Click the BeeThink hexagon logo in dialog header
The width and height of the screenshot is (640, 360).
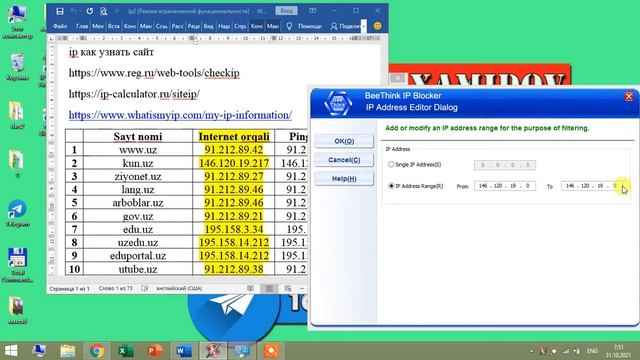coord(338,103)
